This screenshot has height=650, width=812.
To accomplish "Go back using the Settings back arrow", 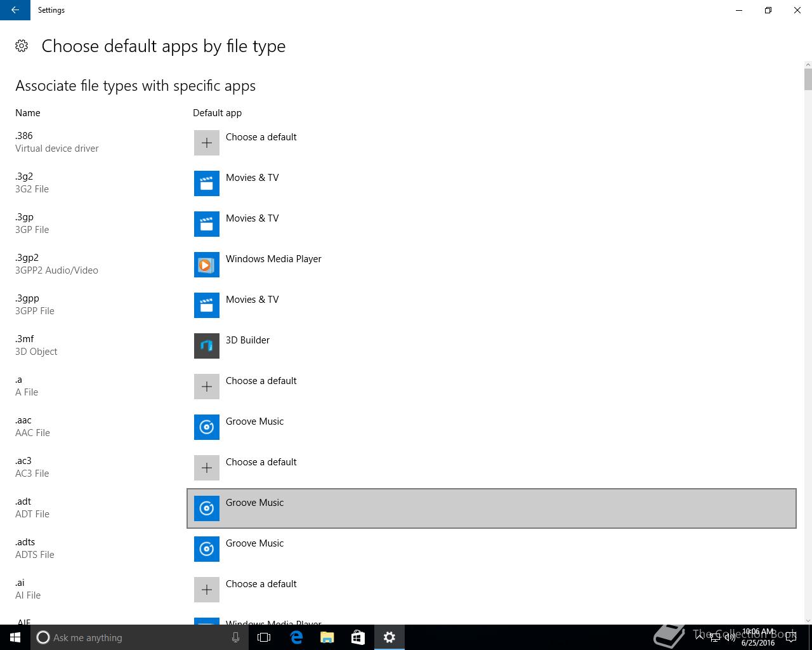I will tap(15, 10).
